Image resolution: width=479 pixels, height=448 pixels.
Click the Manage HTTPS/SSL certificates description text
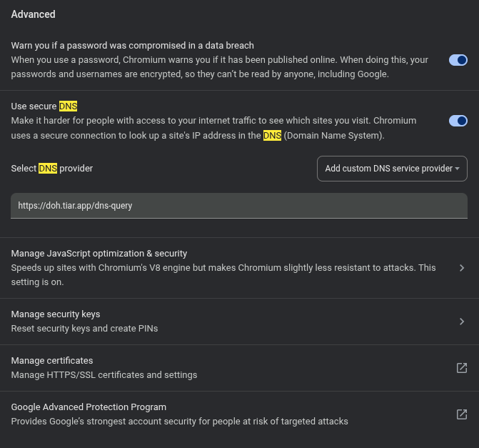[x=104, y=375]
